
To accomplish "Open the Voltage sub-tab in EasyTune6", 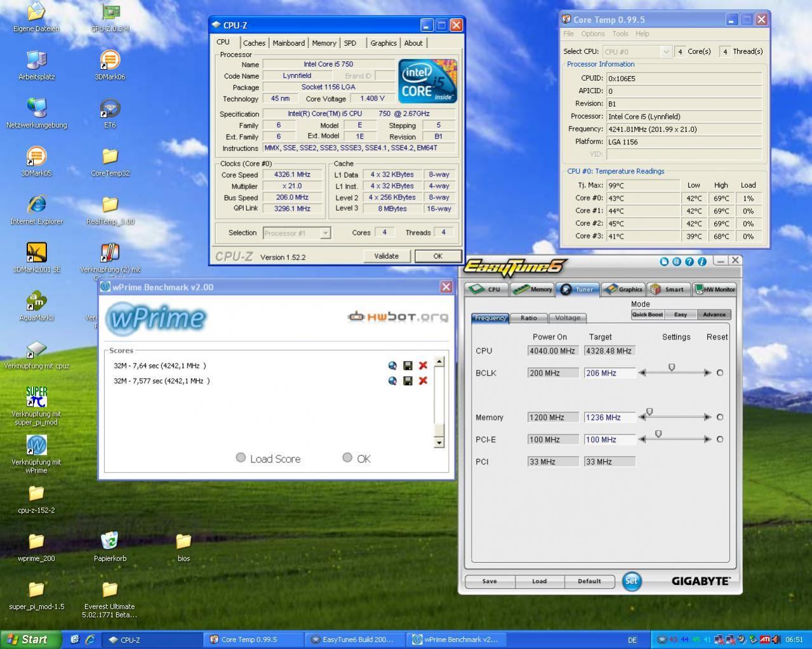I will (568, 318).
